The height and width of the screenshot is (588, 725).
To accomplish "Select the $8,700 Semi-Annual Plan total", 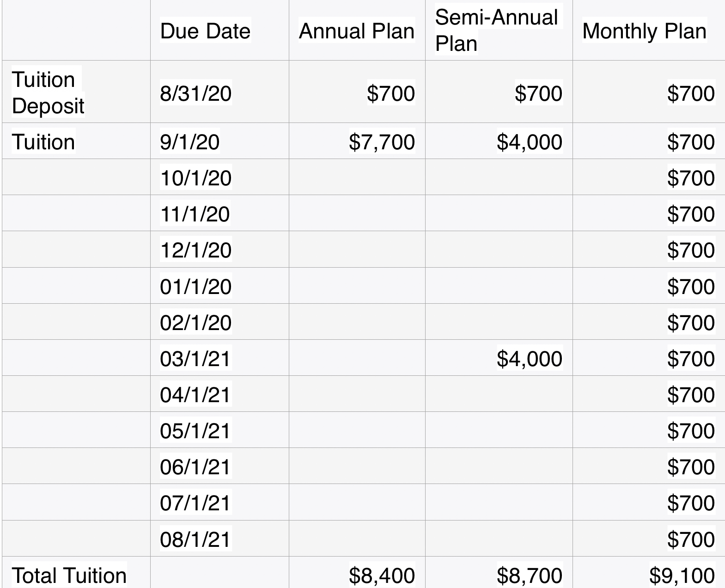I will pos(530,575).
